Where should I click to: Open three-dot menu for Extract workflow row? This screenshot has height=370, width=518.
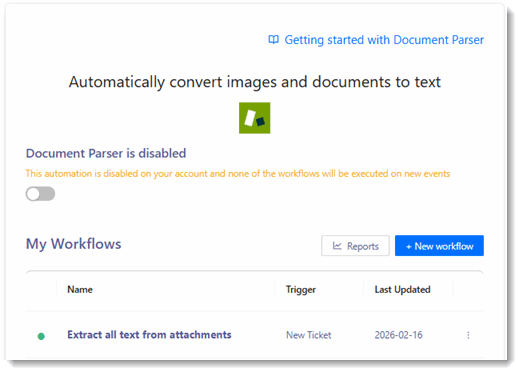click(468, 335)
